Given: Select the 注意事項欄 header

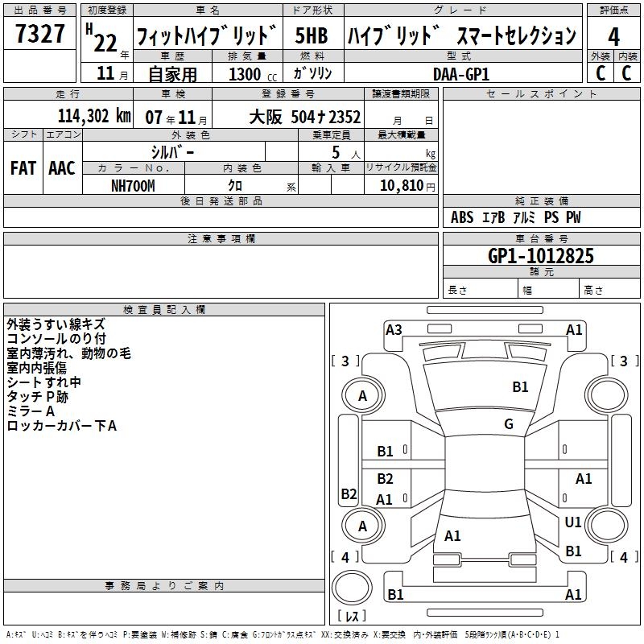Looking at the screenshot, I should [221, 238].
